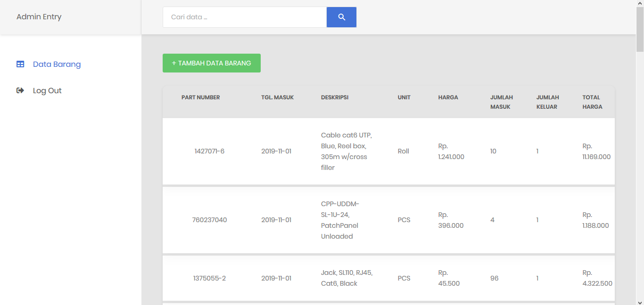Image resolution: width=644 pixels, height=305 pixels.
Task: Click the vertical scrollbar down arrow
Action: pos(640,301)
